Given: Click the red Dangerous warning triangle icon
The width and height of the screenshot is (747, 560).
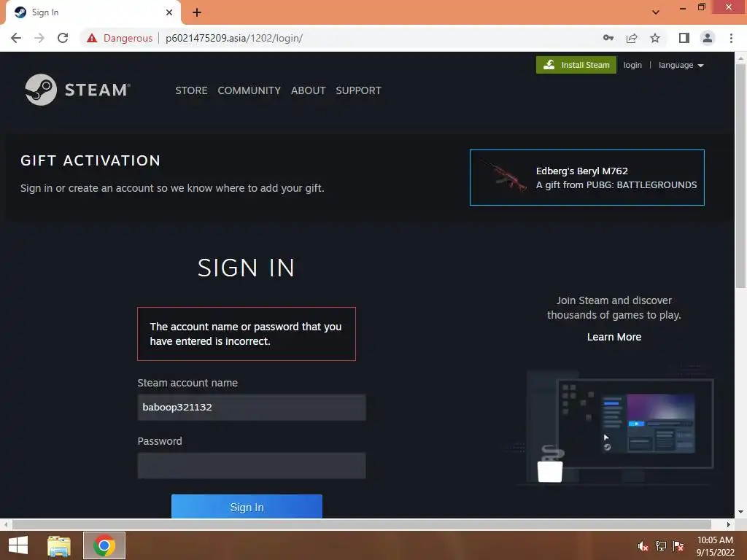Looking at the screenshot, I should (92, 38).
